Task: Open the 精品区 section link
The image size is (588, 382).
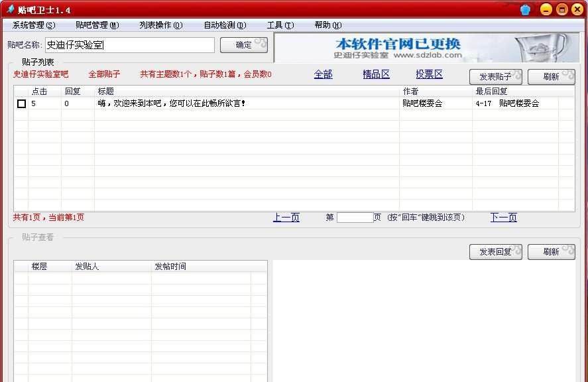Action: 376,74
